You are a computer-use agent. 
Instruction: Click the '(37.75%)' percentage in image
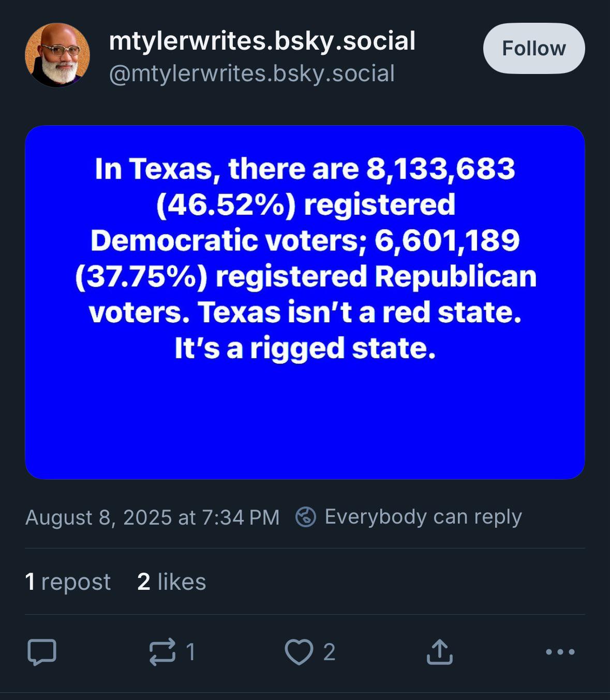[141, 276]
